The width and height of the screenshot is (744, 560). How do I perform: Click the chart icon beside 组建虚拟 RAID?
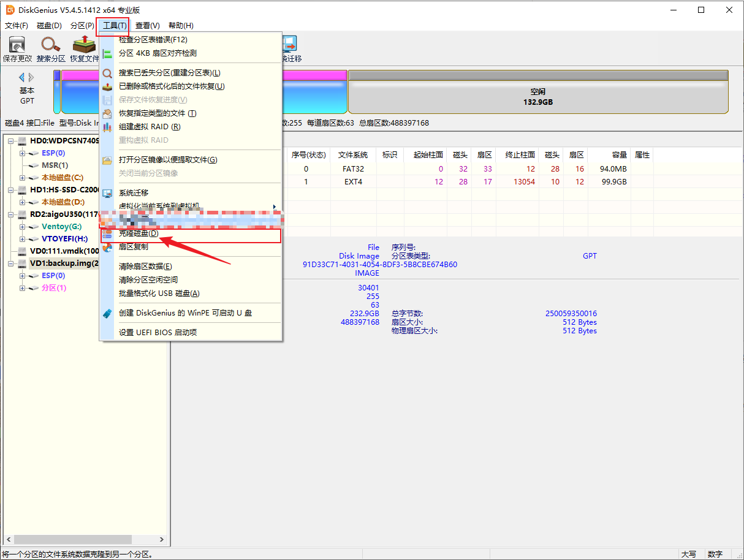point(107,127)
